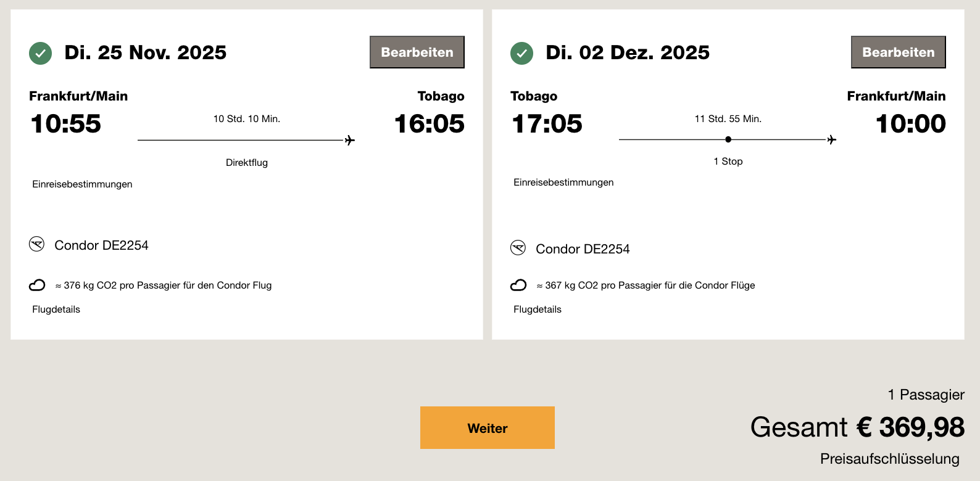Click the CO2 cloud icon on the return card

[519, 285]
